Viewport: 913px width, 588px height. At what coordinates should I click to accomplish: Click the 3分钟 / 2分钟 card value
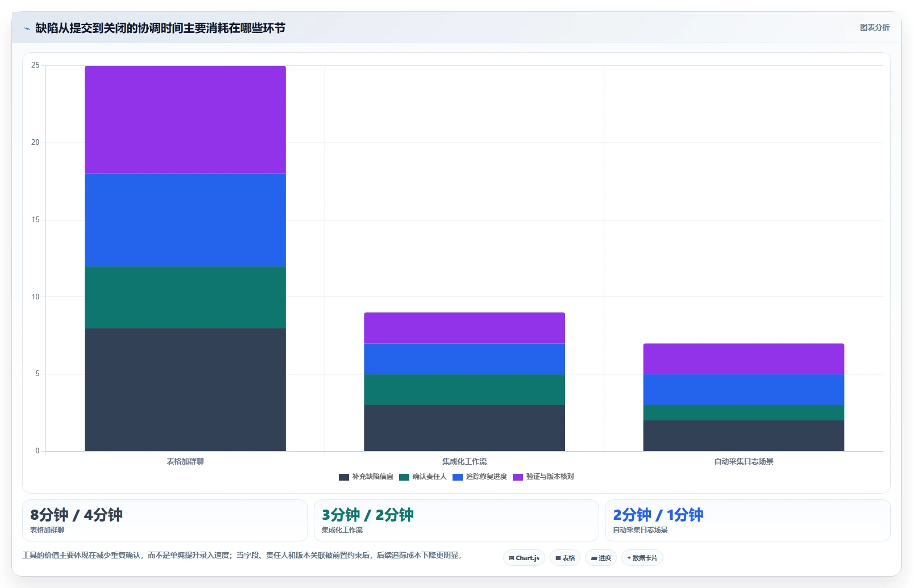click(x=368, y=515)
